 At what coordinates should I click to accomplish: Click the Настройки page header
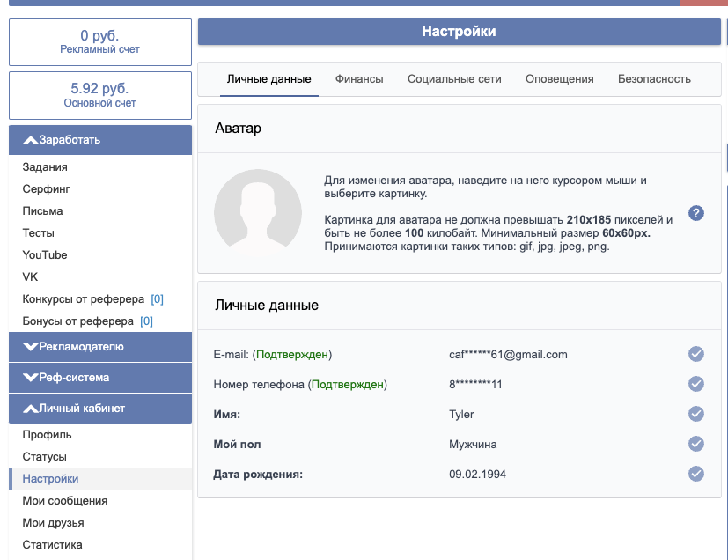(x=460, y=32)
